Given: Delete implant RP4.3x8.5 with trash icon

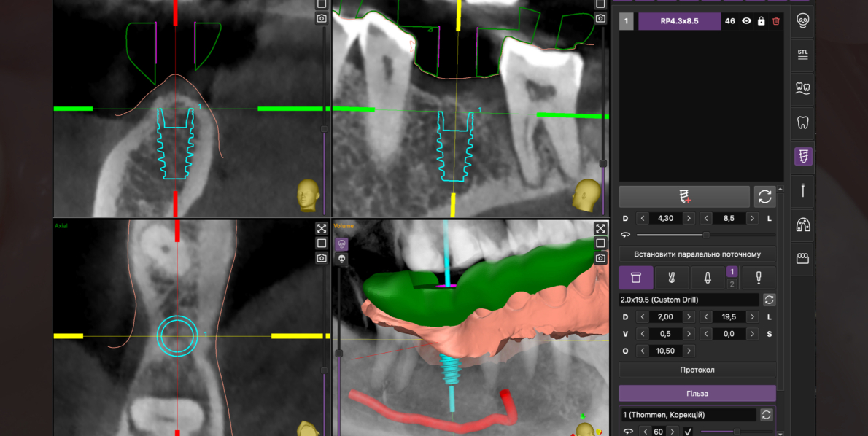Looking at the screenshot, I should pos(776,21).
